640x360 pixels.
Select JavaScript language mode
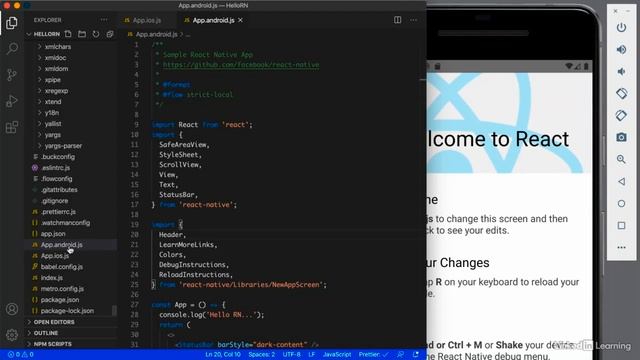[337, 354]
